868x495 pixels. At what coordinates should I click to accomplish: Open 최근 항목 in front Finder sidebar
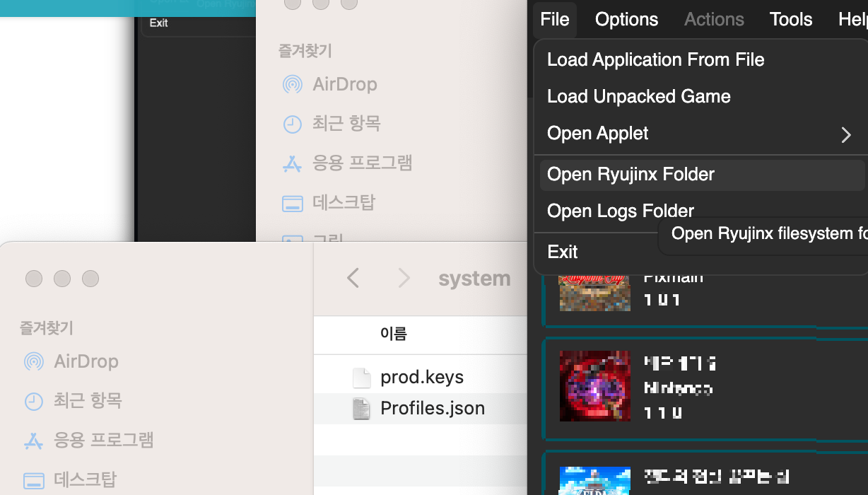click(73, 401)
